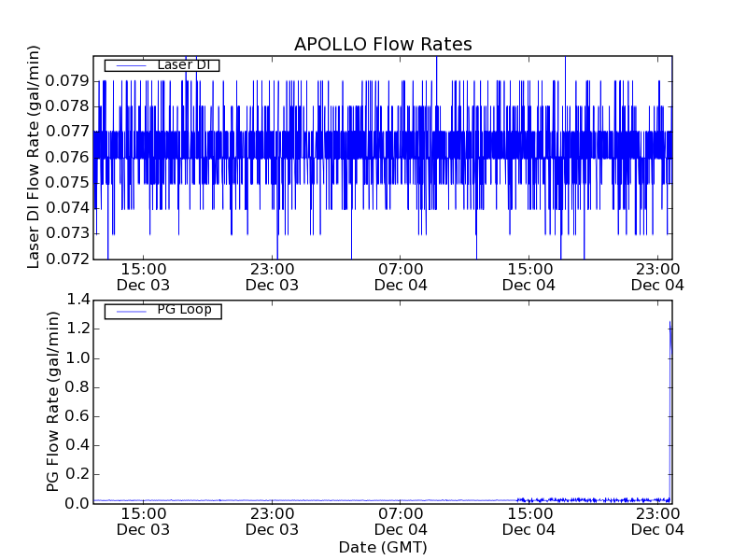
Task: Click the blue line sample in PG Loop legend
Action: click(128, 310)
